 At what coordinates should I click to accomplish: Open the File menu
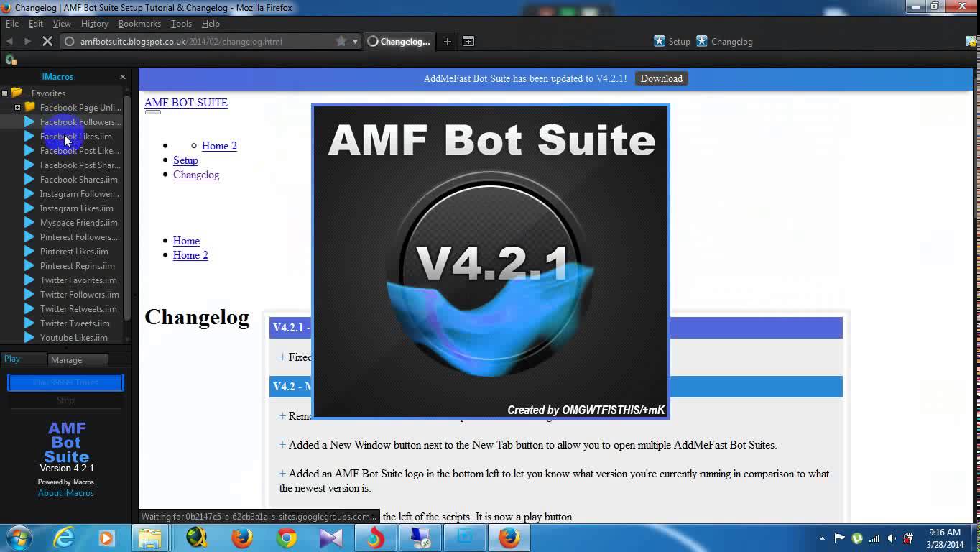click(12, 24)
